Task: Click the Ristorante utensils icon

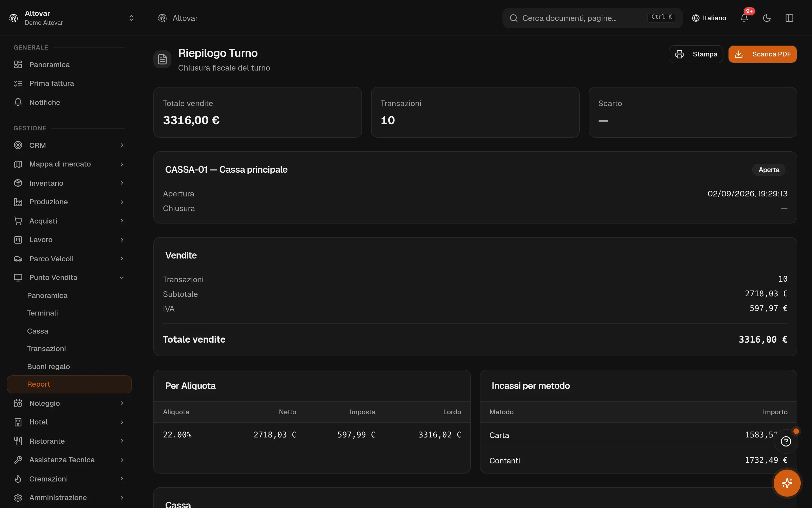Action: (18, 441)
